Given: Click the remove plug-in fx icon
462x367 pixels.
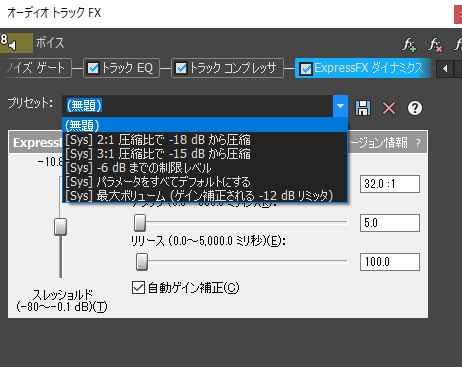Looking at the screenshot, I should point(435,45).
